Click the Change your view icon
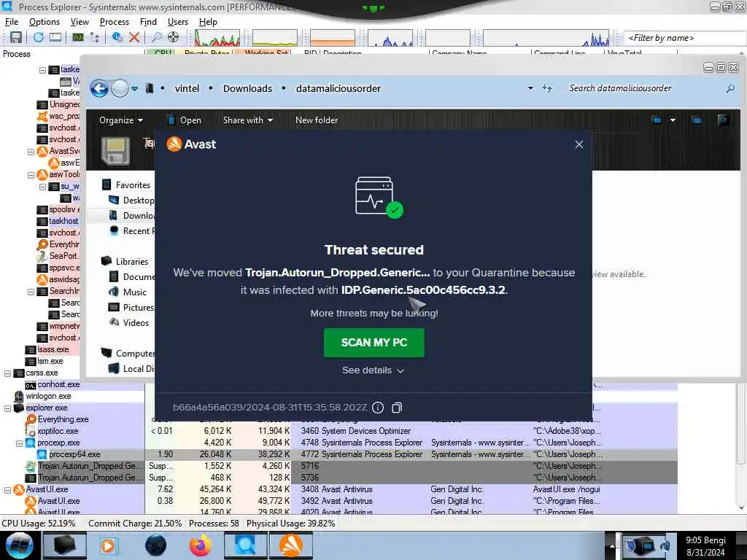 coord(657,120)
